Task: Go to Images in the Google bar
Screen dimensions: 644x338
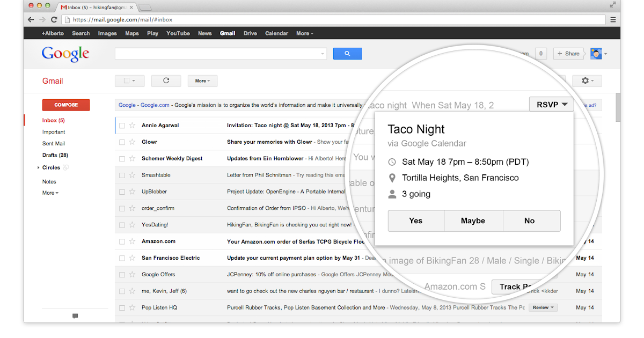Action: (x=107, y=33)
